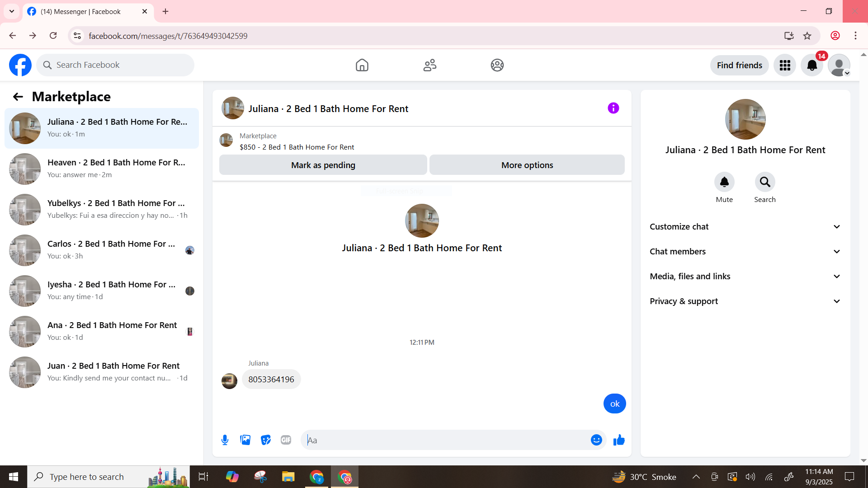Image resolution: width=868 pixels, height=488 pixels.
Task: Open the $850 Marketplace listing link
Action: tap(297, 147)
